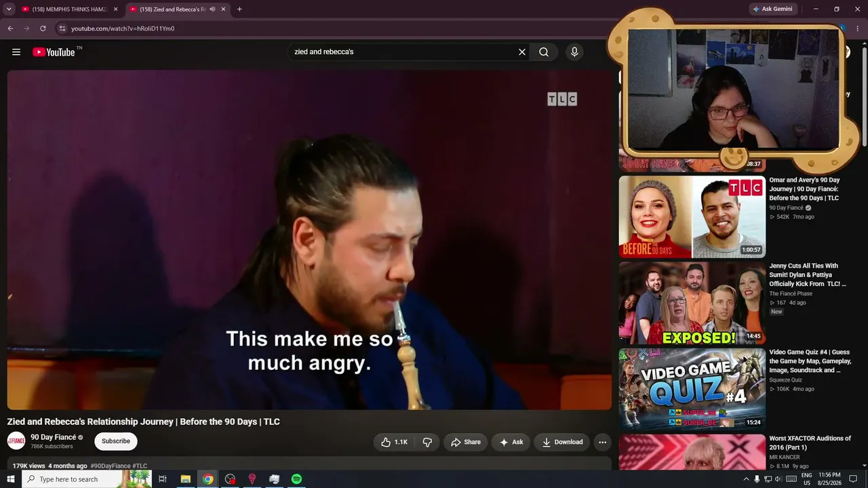
Task: Click the taskbar microphone tray icon
Action: coord(757,479)
